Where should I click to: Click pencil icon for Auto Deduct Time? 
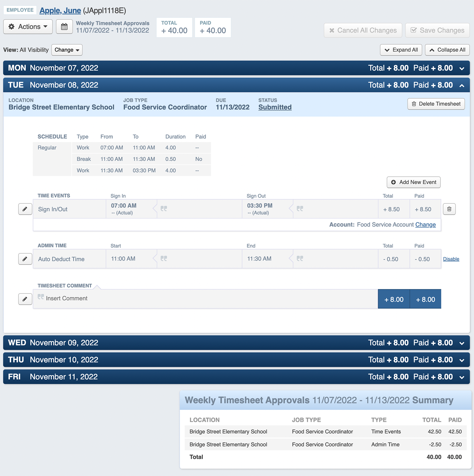coord(25,259)
